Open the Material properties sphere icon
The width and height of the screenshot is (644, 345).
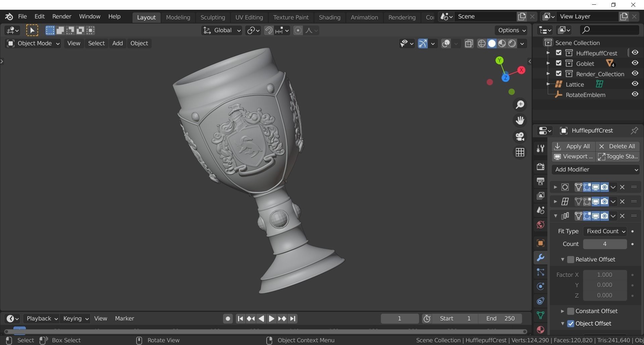click(x=540, y=330)
